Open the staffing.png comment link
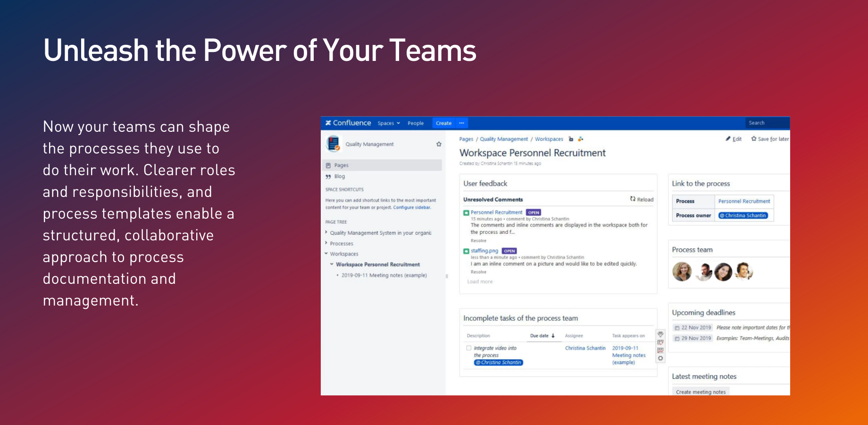 [x=484, y=251]
